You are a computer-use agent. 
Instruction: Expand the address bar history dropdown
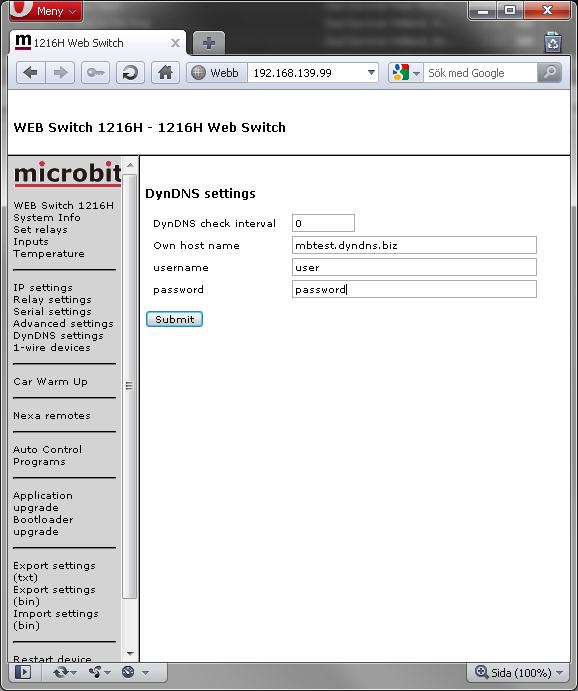click(371, 73)
